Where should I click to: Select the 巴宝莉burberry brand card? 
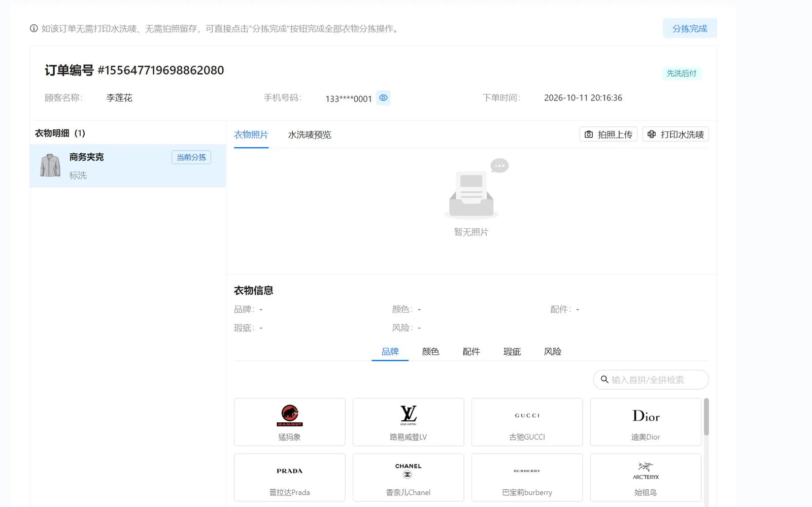pyautogui.click(x=527, y=478)
